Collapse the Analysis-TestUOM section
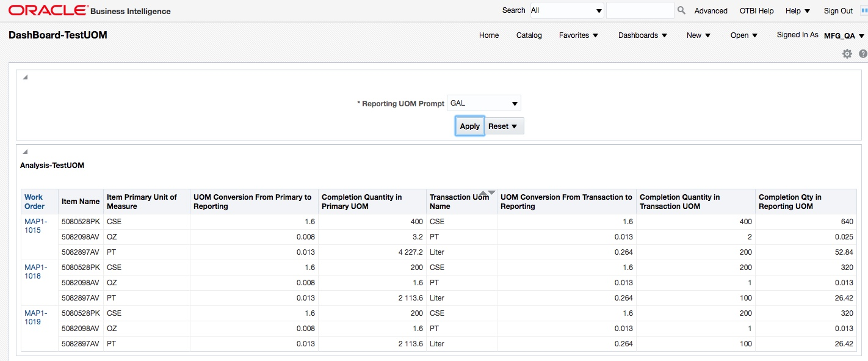This screenshot has height=361, width=868. point(25,151)
